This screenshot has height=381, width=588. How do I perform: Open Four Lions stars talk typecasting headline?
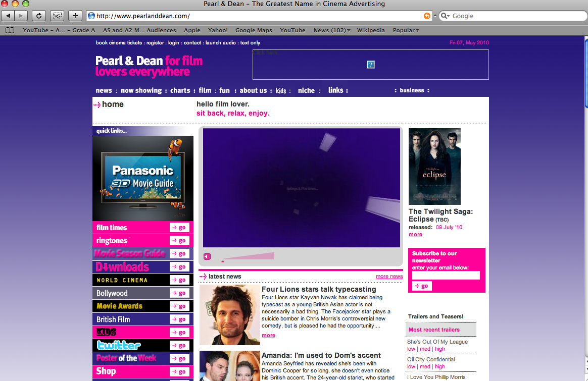click(x=319, y=289)
